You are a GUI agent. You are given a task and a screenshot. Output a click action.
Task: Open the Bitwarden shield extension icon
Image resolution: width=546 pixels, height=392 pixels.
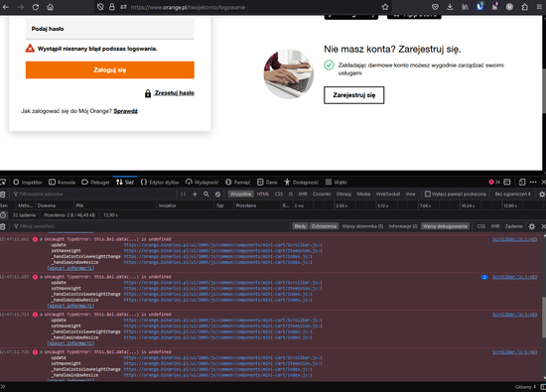(479, 7)
